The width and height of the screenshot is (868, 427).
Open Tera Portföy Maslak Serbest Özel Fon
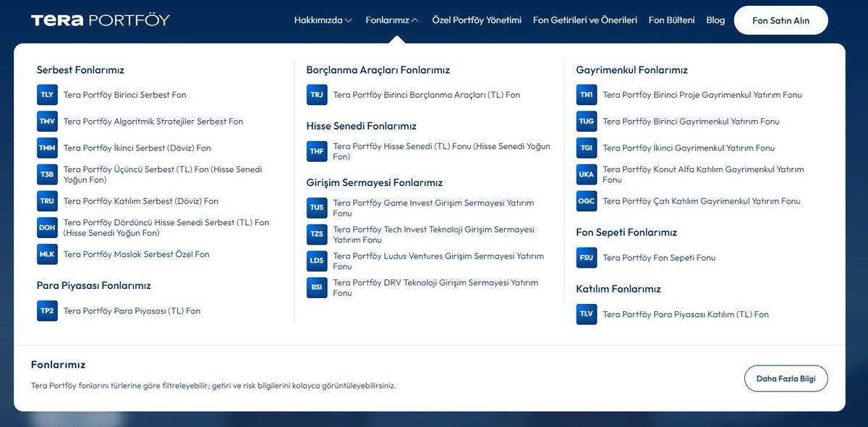137,255
